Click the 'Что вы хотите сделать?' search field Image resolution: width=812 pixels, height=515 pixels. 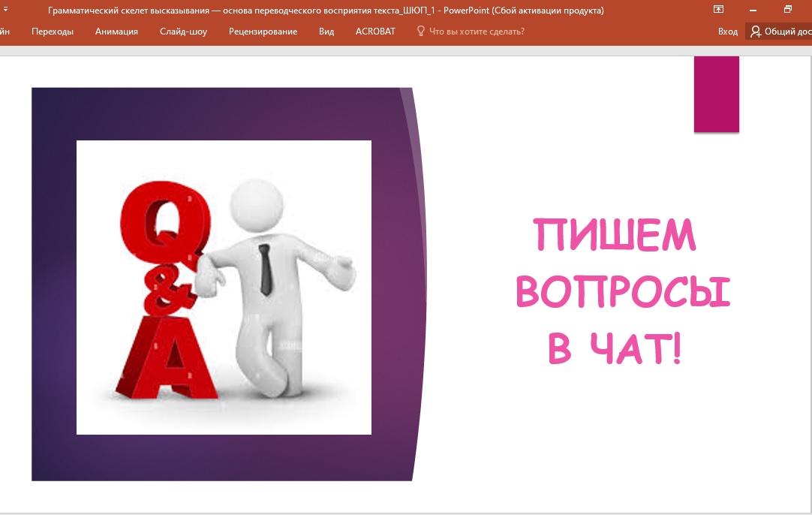click(x=477, y=32)
